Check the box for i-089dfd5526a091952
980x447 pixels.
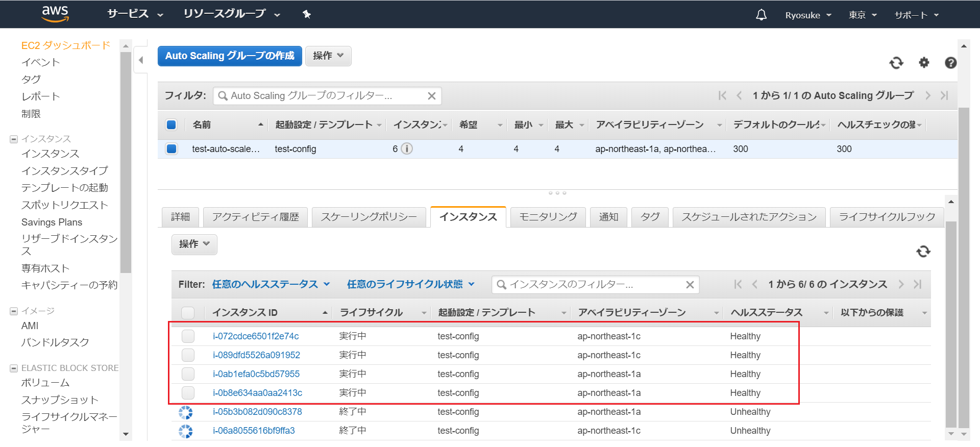click(x=188, y=355)
